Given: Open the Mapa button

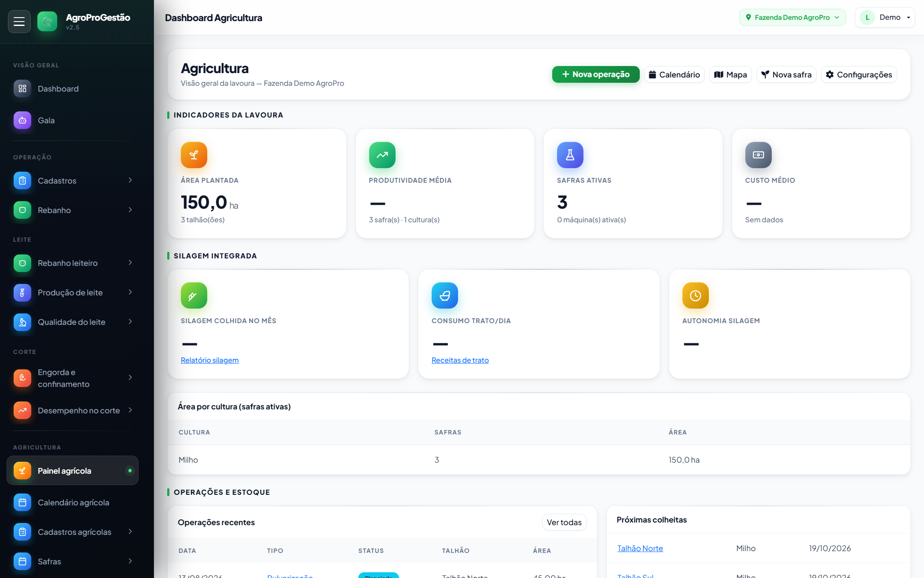Looking at the screenshot, I should 730,74.
